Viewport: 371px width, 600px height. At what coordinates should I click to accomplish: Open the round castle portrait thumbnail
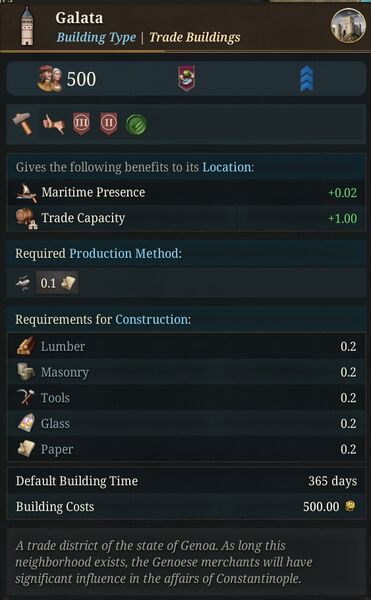point(348,26)
